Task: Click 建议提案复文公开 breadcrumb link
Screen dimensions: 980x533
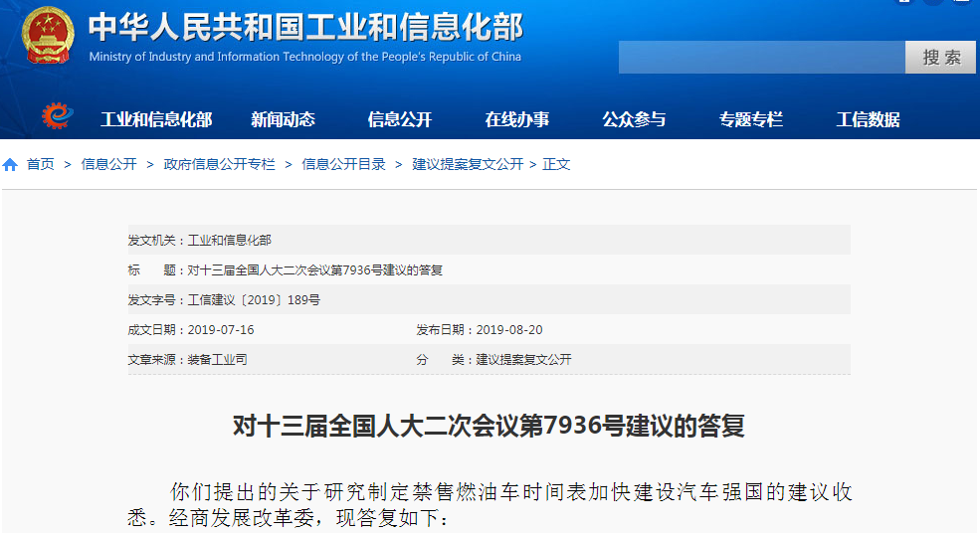Action: click(x=468, y=164)
